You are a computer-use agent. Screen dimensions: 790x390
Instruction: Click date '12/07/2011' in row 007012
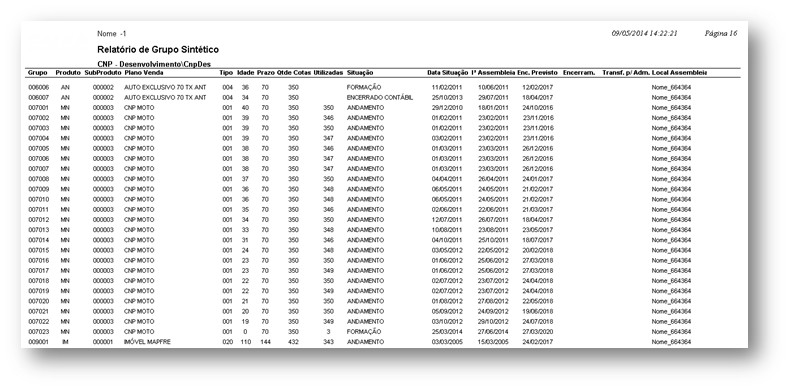447,220
